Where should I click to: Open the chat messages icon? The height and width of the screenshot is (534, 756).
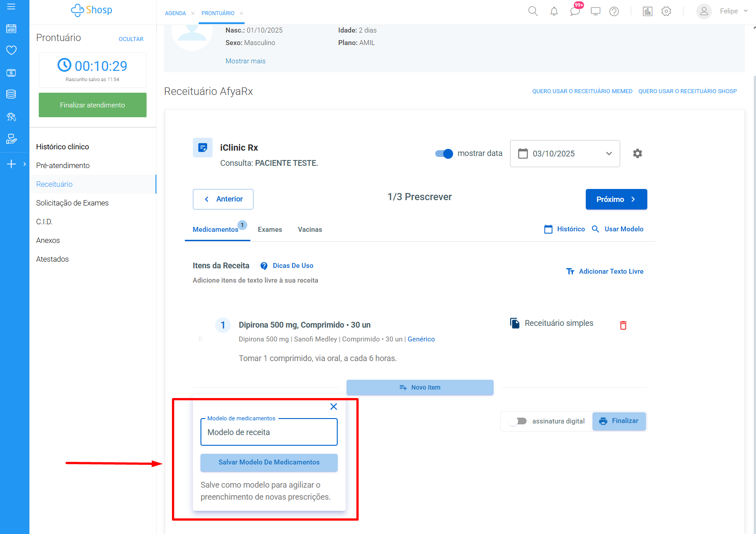pyautogui.click(x=575, y=12)
